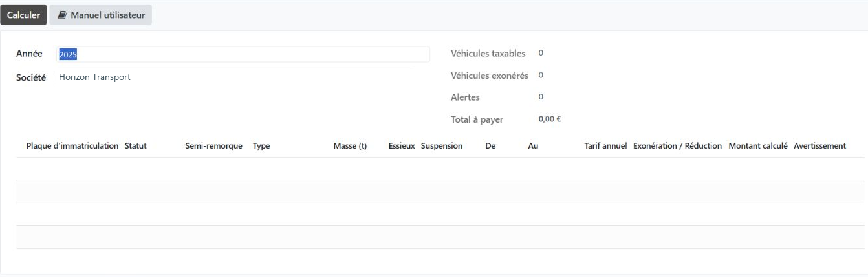Viewport: 868px width, 277px height.
Task: Sort by Montant calculé column header
Action: 758,146
